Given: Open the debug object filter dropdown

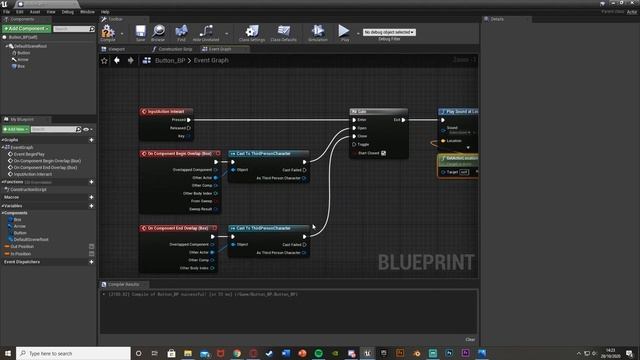Looking at the screenshot, I should pyautogui.click(x=389, y=32).
